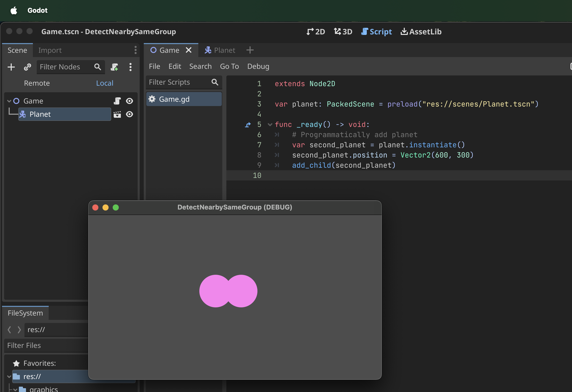572x392 pixels.
Task: Add a new child node with plus icon
Action: (11, 67)
